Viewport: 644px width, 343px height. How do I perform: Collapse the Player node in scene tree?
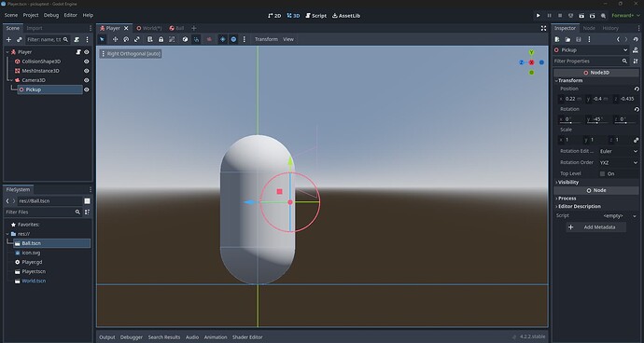click(7, 52)
